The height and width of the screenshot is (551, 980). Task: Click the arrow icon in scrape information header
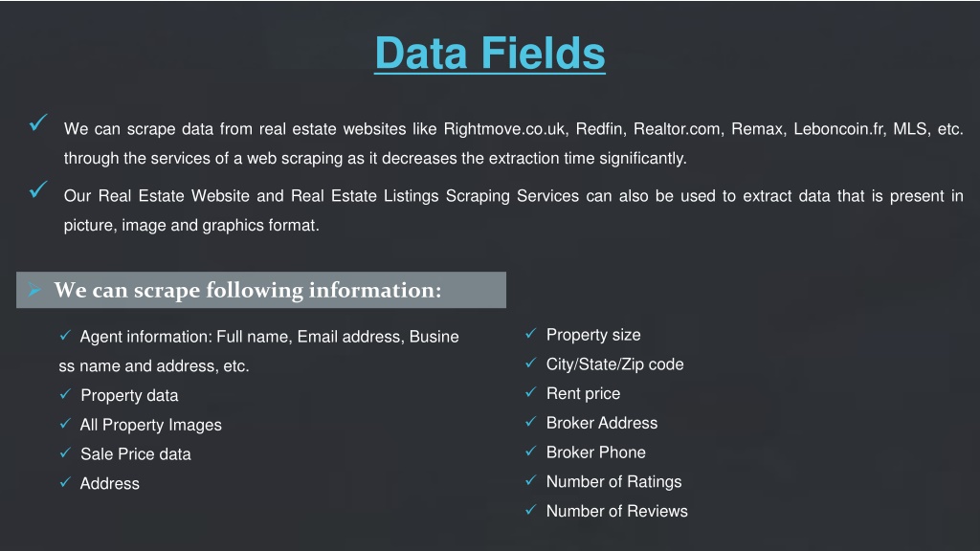(34, 290)
